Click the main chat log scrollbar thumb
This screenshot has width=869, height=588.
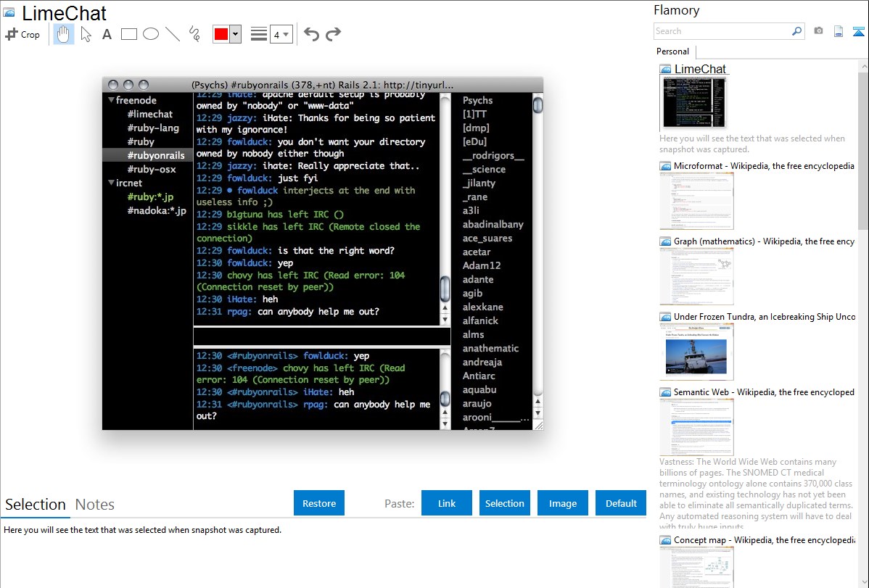pyautogui.click(x=445, y=289)
